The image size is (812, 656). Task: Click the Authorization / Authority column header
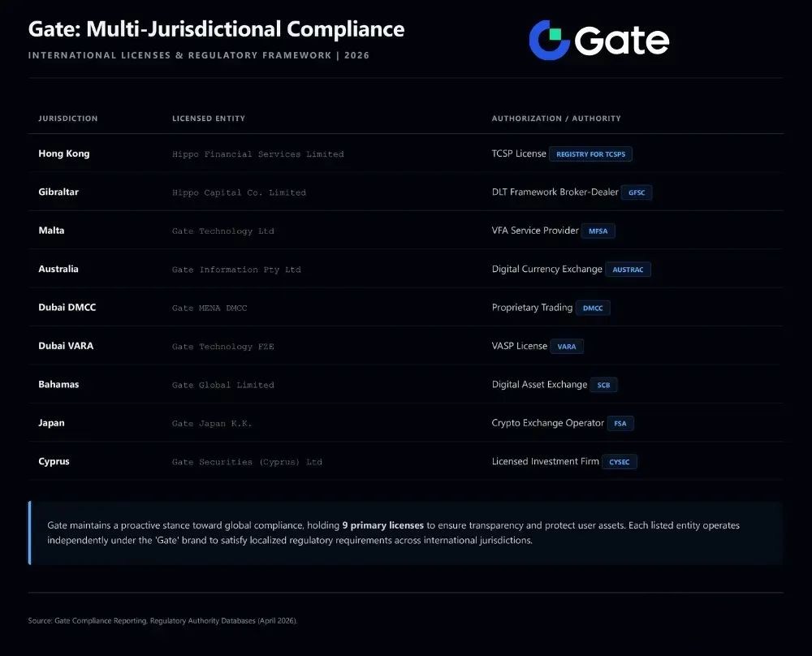556,119
